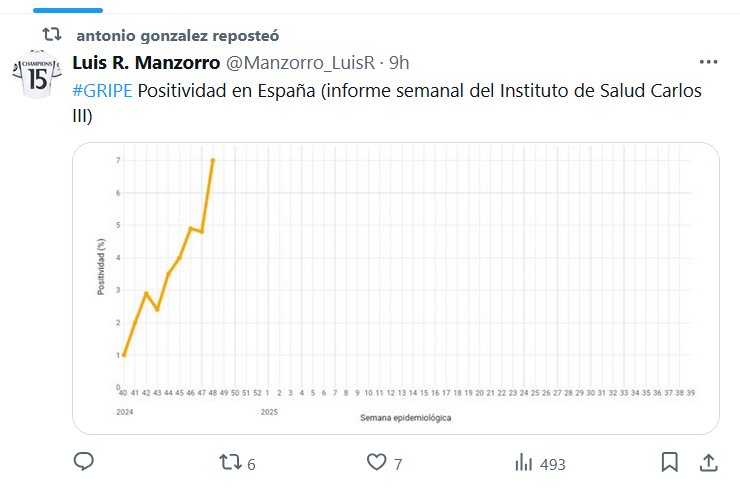Viewport: 740px width, 490px height.
Task: Click the 493 views count
Action: point(553,464)
